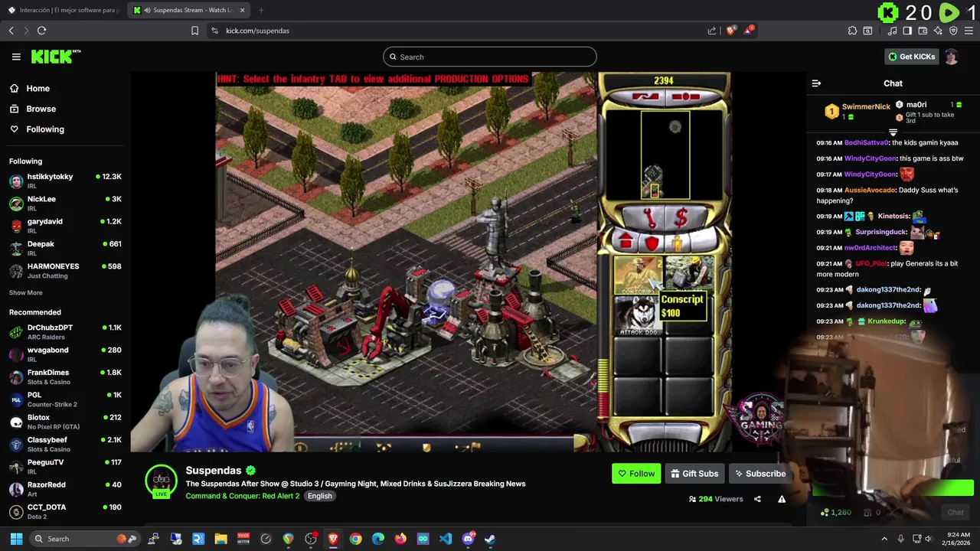Select structures tab in game sidebar

[626, 243]
